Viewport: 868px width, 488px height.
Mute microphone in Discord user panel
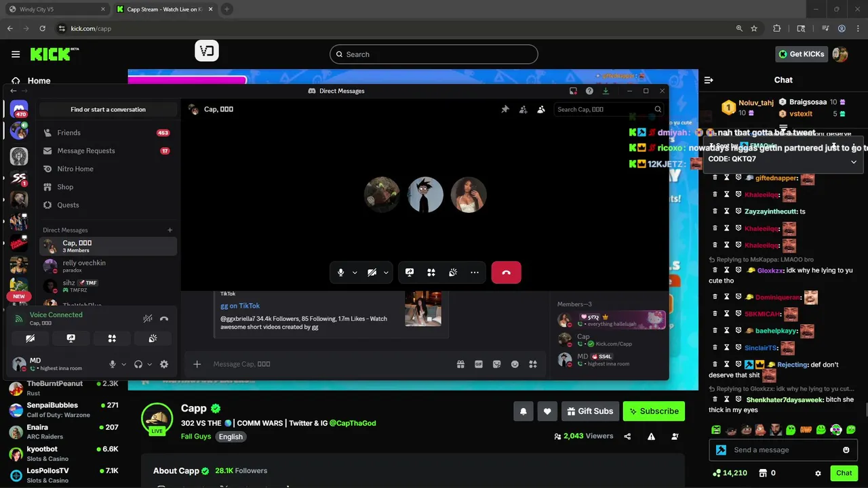pyautogui.click(x=113, y=364)
